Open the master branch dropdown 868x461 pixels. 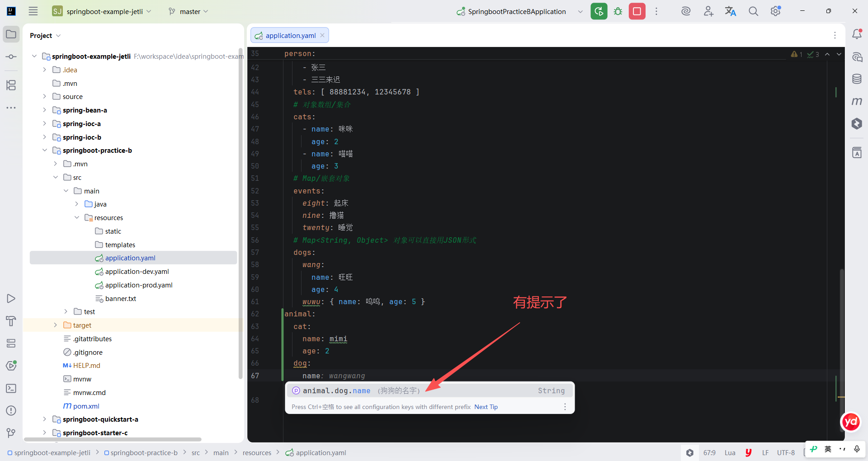[x=188, y=11]
